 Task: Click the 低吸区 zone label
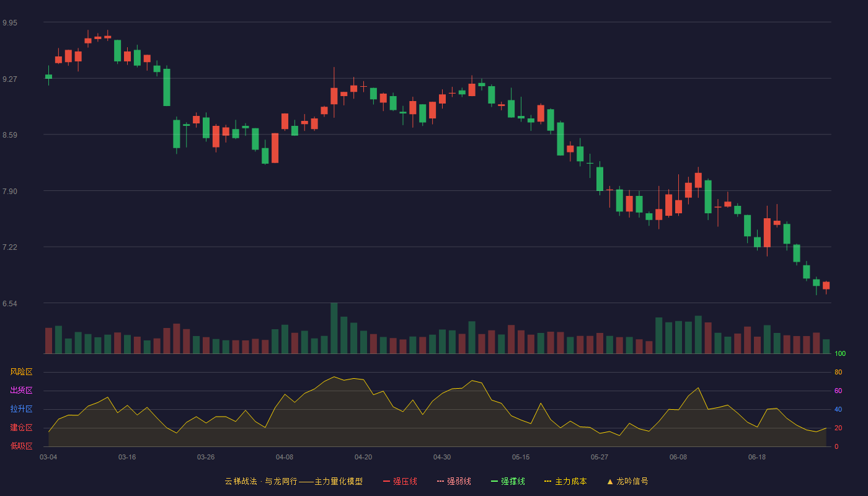click(21, 446)
